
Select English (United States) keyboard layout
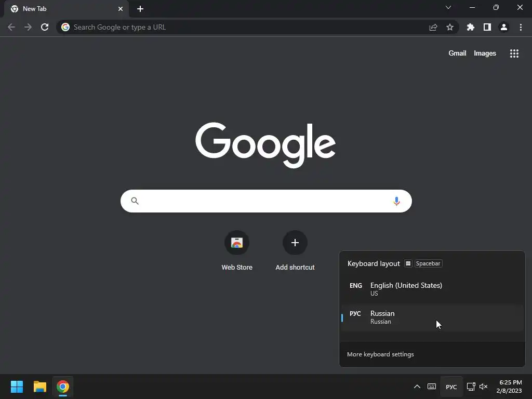coord(432,289)
